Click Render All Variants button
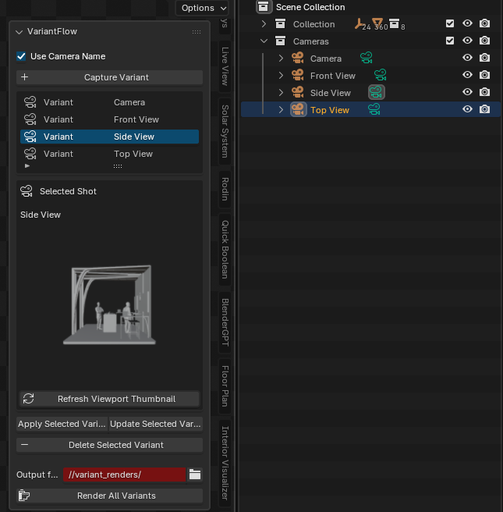The height and width of the screenshot is (512, 503). 109,495
